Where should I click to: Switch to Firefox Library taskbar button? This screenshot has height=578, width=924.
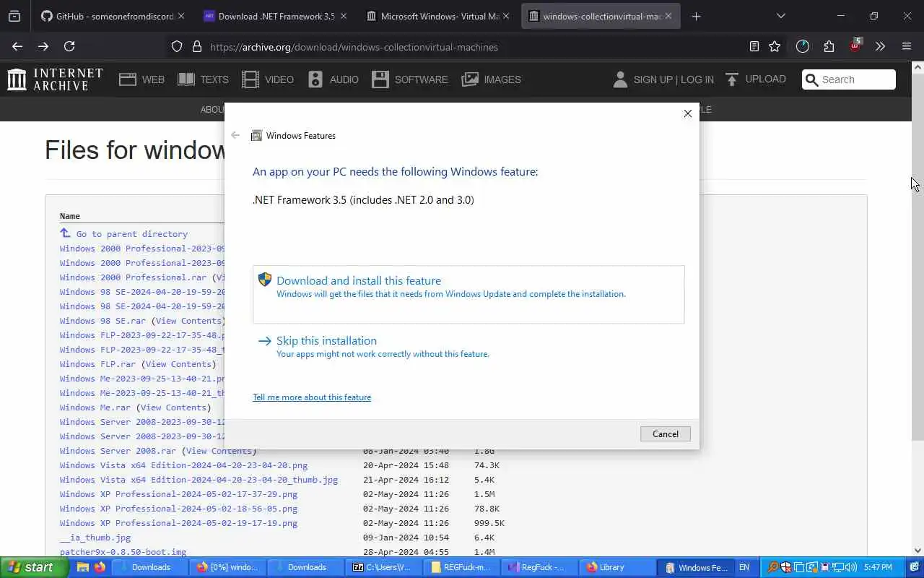[x=616, y=567]
